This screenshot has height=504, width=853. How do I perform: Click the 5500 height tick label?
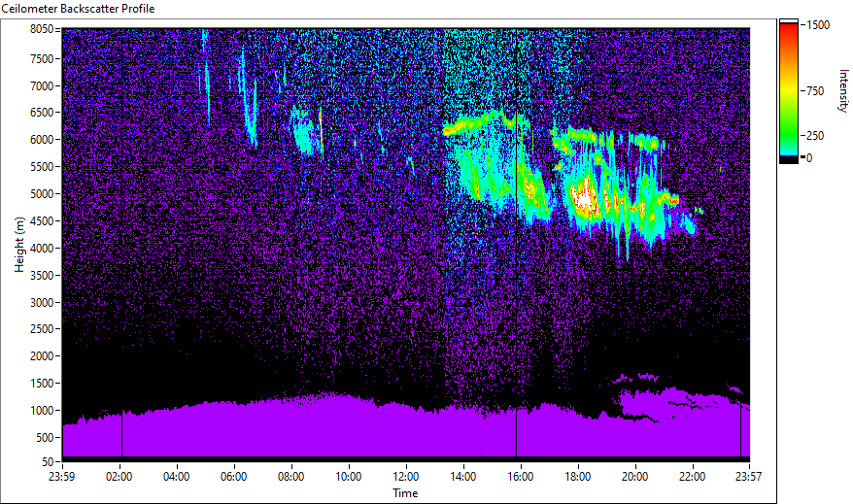click(x=42, y=167)
